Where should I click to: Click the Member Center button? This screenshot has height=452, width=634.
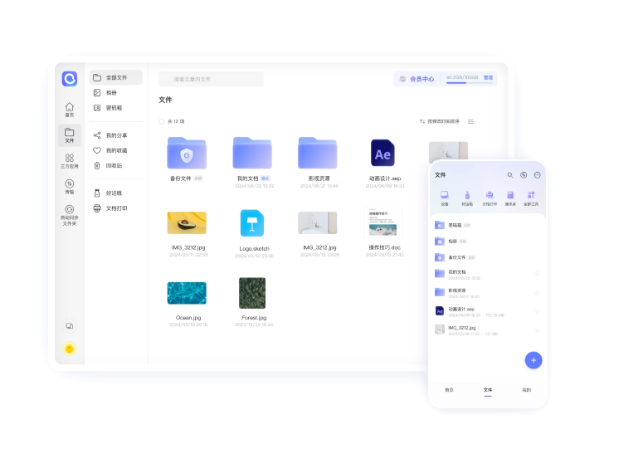click(x=416, y=78)
